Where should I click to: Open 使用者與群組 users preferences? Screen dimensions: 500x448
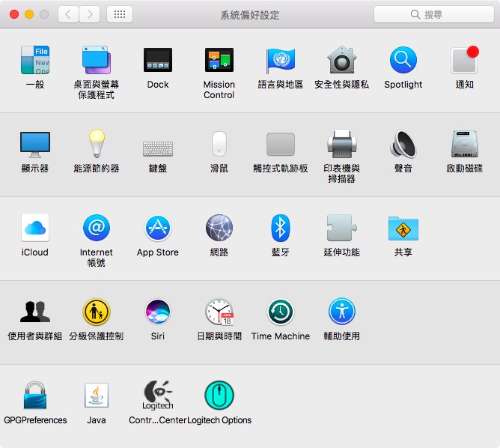click(x=35, y=312)
